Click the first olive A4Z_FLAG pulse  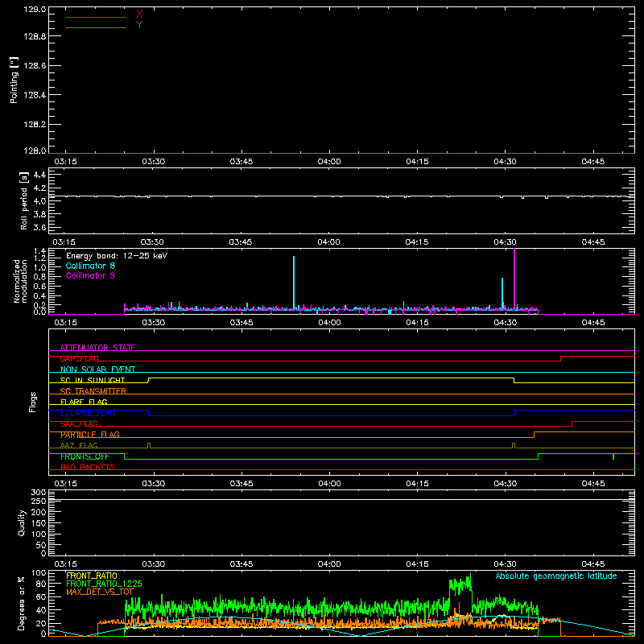(149, 445)
